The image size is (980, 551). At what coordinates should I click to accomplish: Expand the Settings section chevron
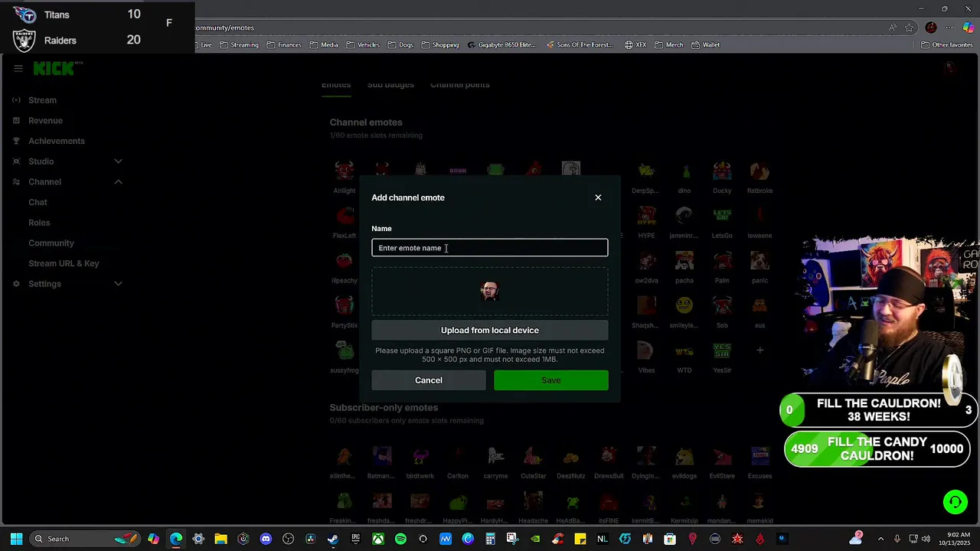pos(118,284)
